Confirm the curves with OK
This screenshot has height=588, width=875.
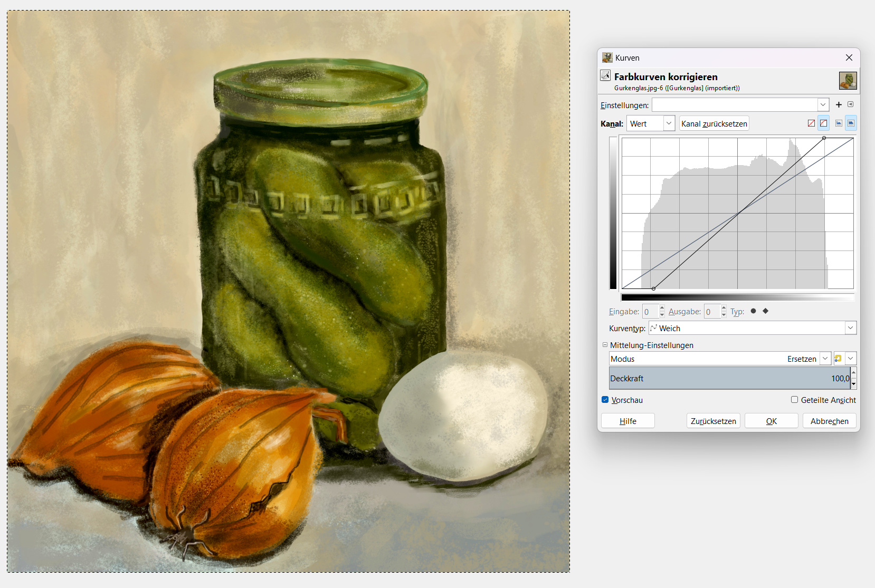771,421
